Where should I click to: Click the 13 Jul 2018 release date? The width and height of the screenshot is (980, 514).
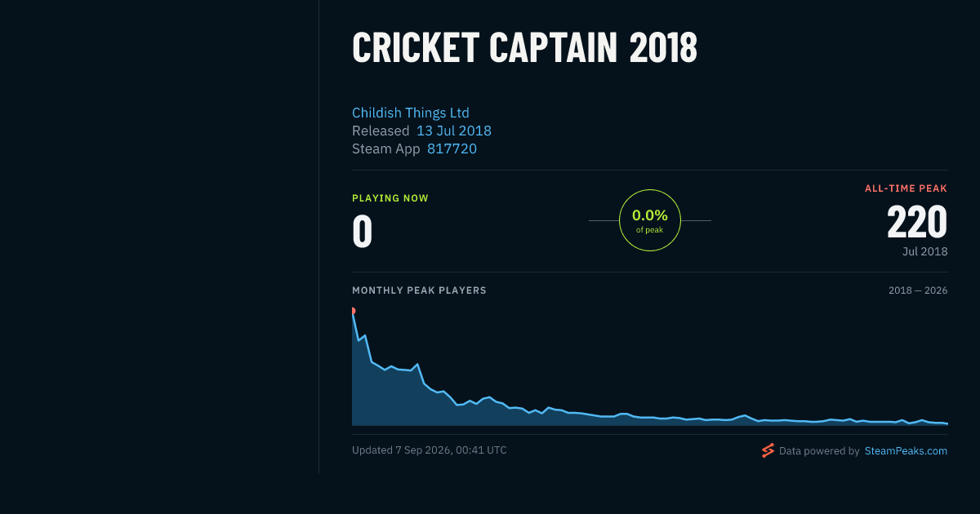454,131
